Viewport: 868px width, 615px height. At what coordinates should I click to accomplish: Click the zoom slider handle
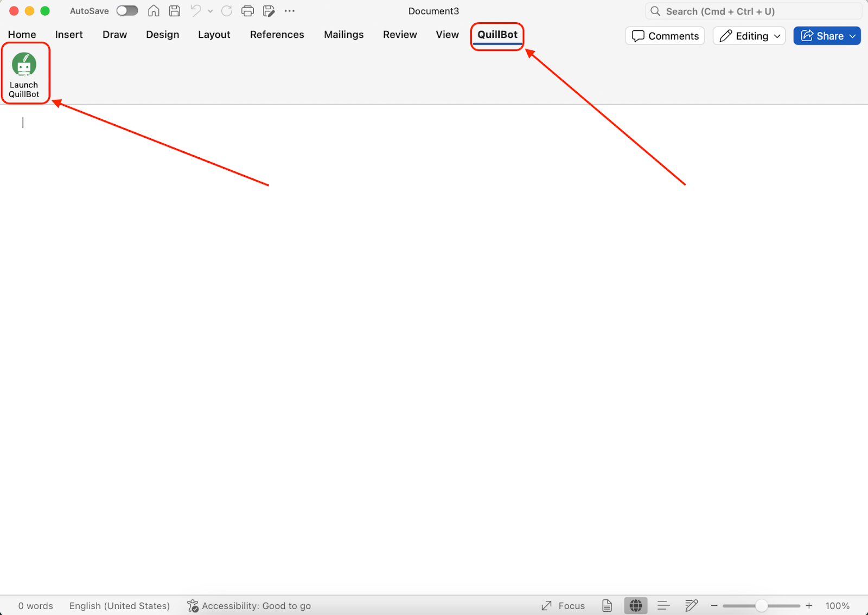(x=761, y=606)
